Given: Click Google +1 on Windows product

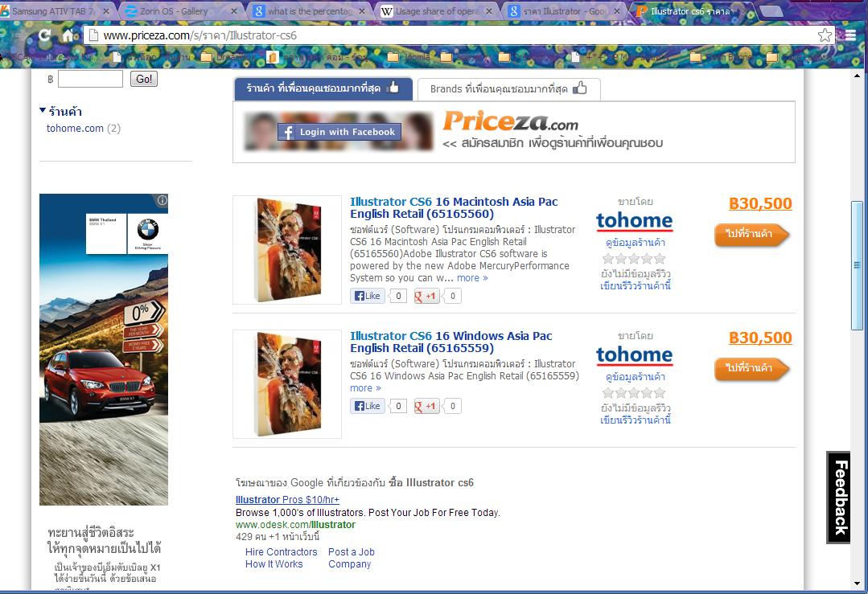Looking at the screenshot, I should tap(426, 406).
